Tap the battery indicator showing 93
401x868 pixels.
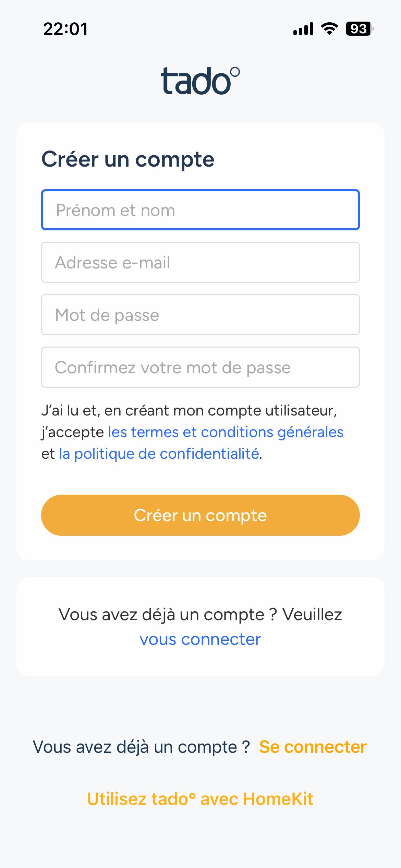point(359,29)
